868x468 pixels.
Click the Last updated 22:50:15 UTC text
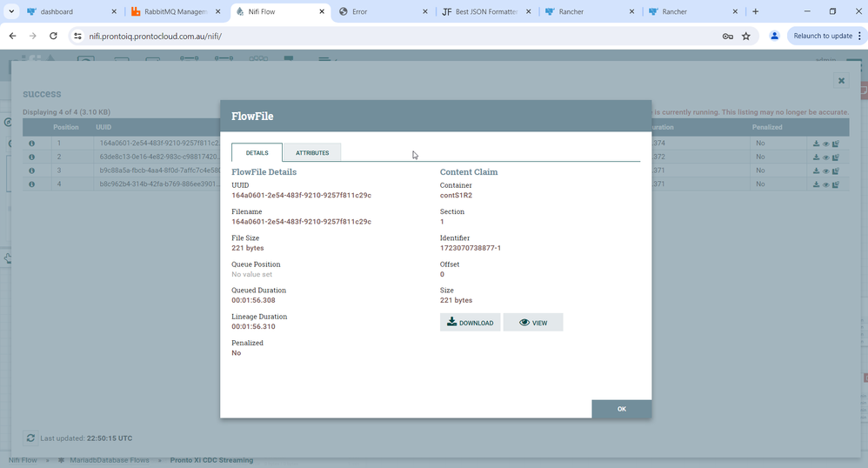[86, 438]
